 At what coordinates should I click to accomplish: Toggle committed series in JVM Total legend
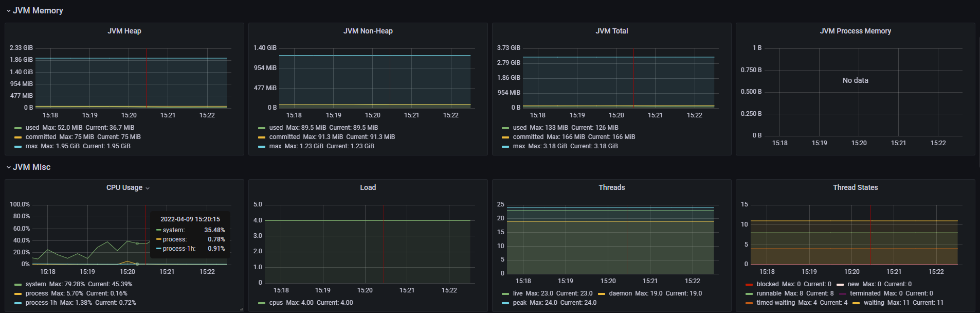[x=528, y=137]
